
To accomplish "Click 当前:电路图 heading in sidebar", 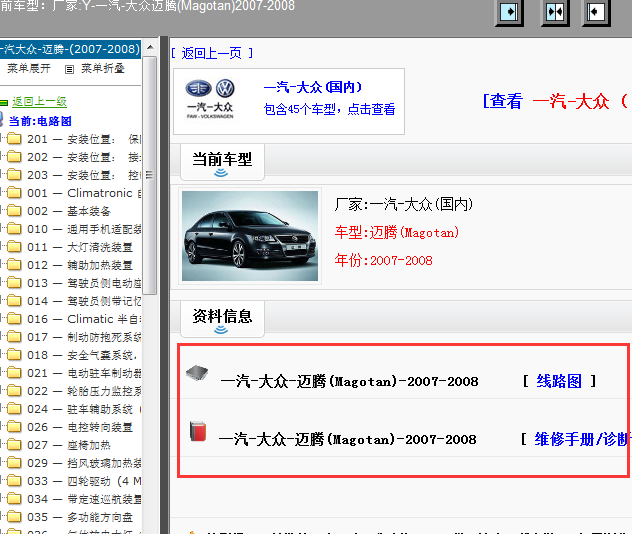I will pyautogui.click(x=40, y=121).
